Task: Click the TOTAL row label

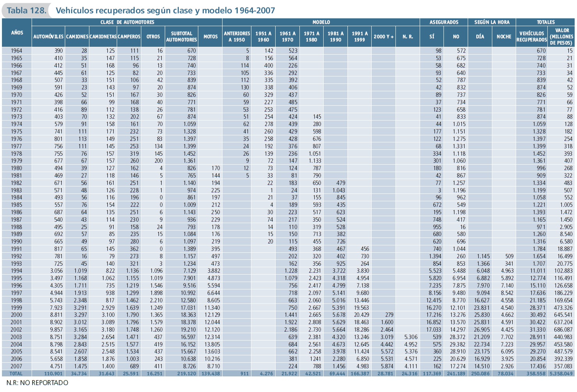Action: (x=16, y=374)
